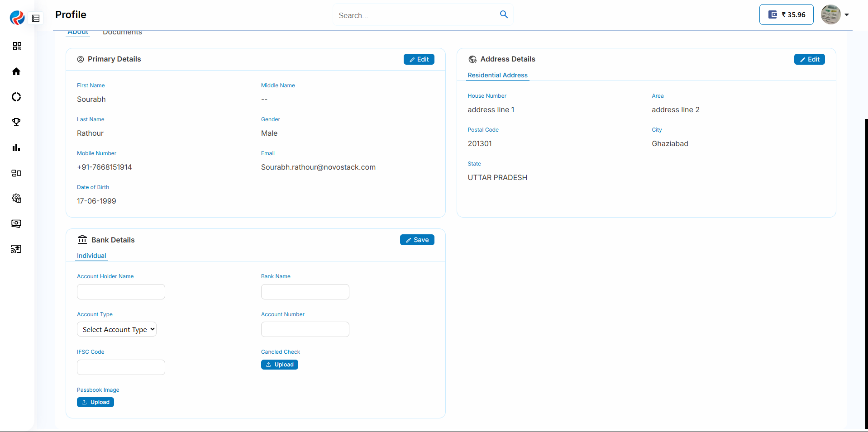
Task: Switch to the Documents tab
Action: [x=122, y=32]
